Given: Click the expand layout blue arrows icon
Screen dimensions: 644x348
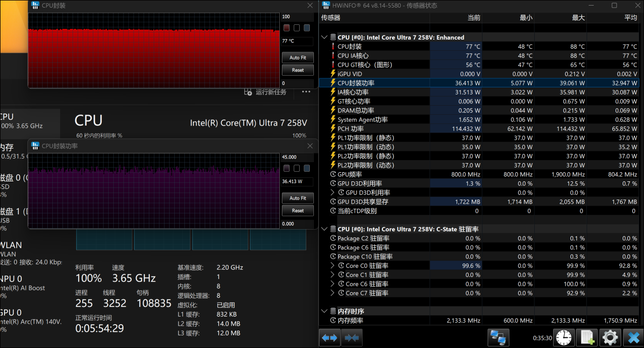Looking at the screenshot, I should [329, 337].
